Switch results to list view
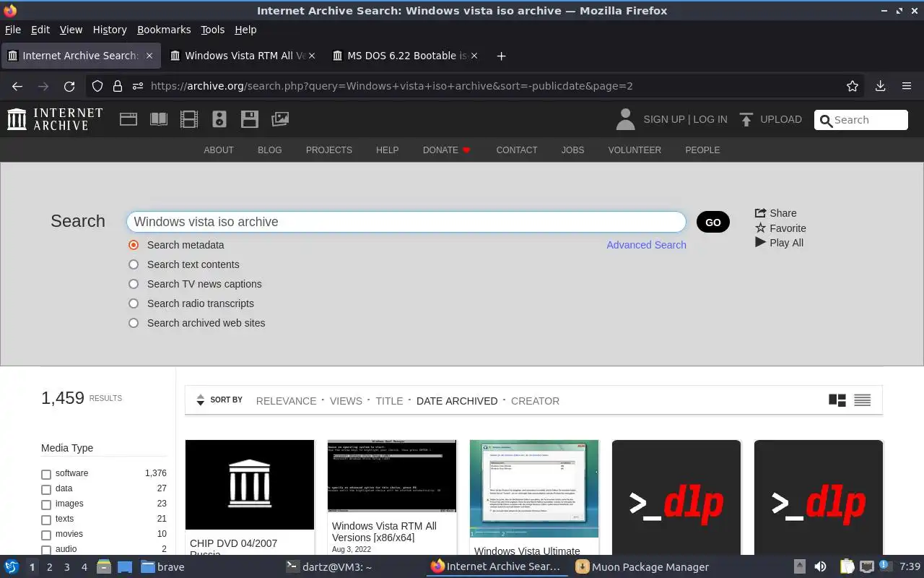924x578 pixels. point(863,400)
